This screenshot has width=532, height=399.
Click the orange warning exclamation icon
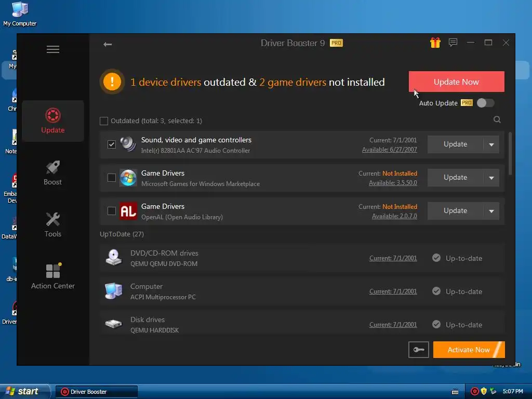point(112,82)
